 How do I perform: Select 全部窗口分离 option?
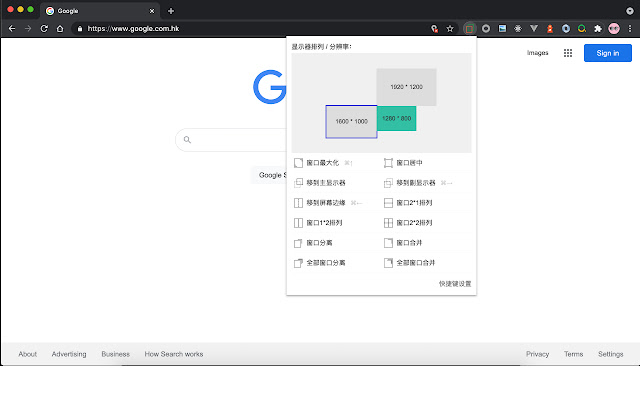[x=320, y=263]
